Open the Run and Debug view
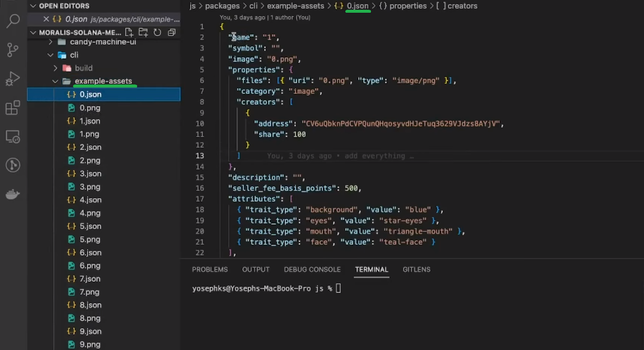The height and width of the screenshot is (350, 644). coord(13,79)
